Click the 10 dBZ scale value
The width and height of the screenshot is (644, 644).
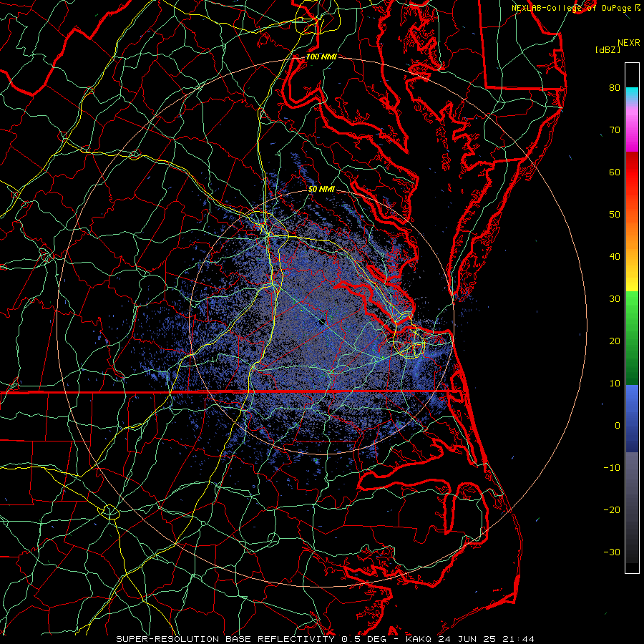615,384
